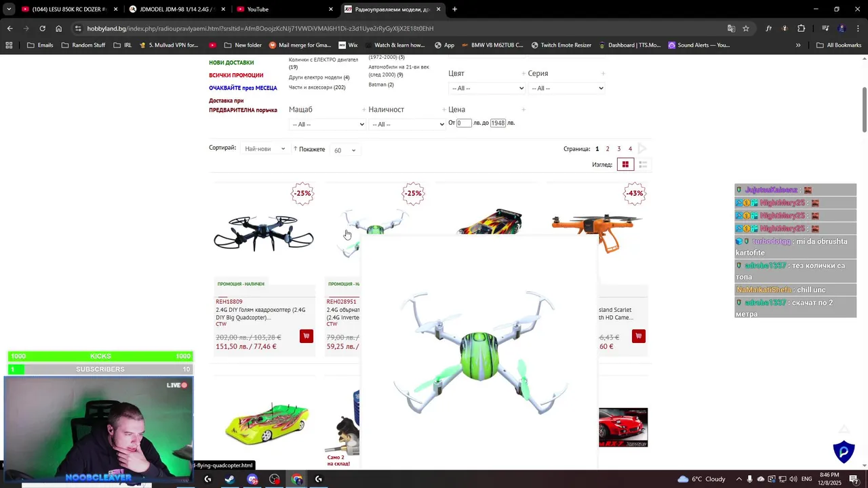
Task: Open the red sports car product thumbnail
Action: (x=623, y=427)
